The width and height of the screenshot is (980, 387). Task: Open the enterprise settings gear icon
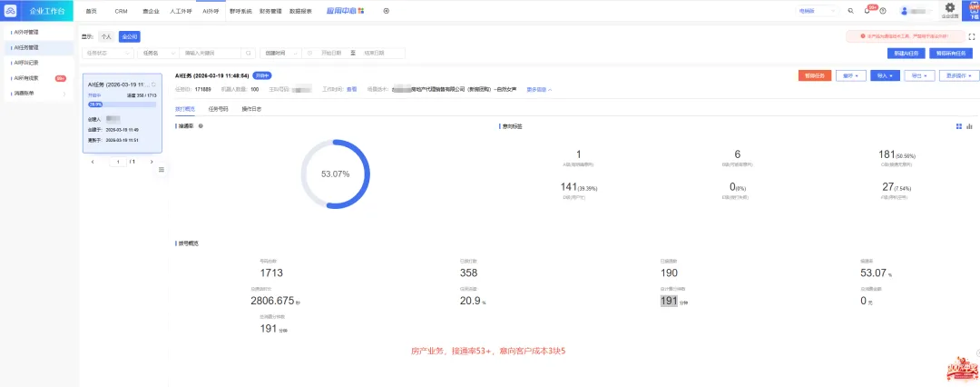tap(950, 7)
